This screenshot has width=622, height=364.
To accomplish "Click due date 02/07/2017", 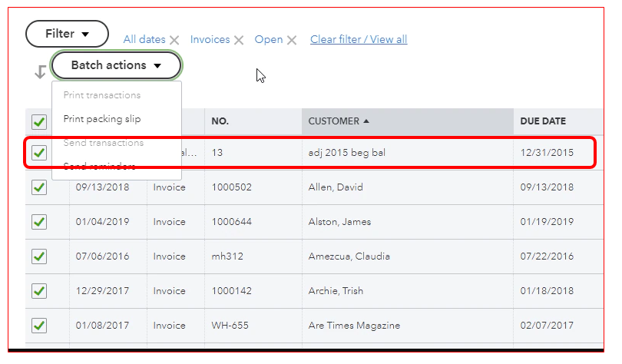I will pos(547,326).
